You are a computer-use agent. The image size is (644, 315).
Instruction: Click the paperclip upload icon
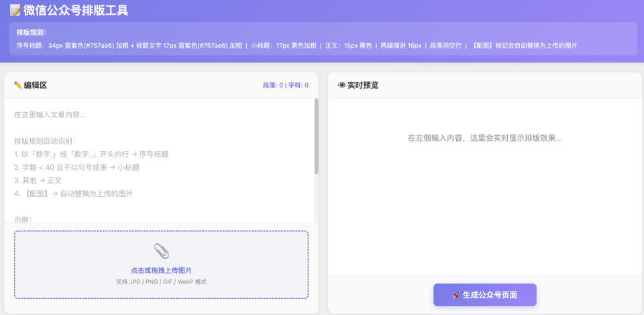point(161,251)
